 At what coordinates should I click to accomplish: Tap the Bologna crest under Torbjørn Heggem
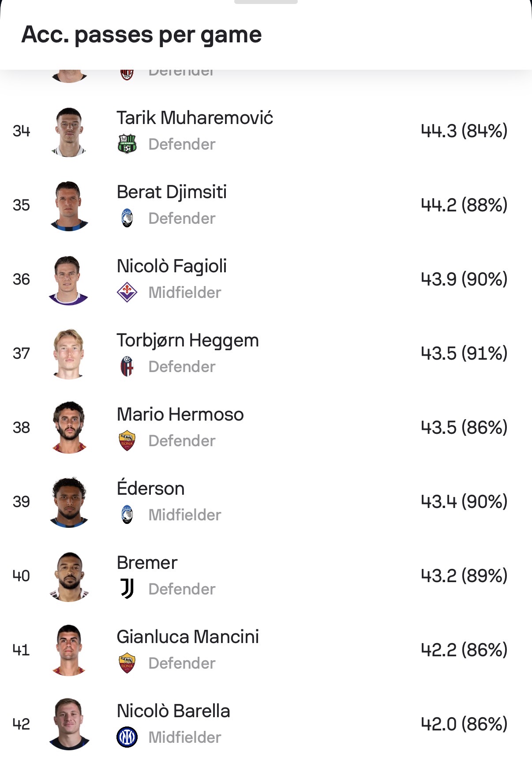pos(127,367)
